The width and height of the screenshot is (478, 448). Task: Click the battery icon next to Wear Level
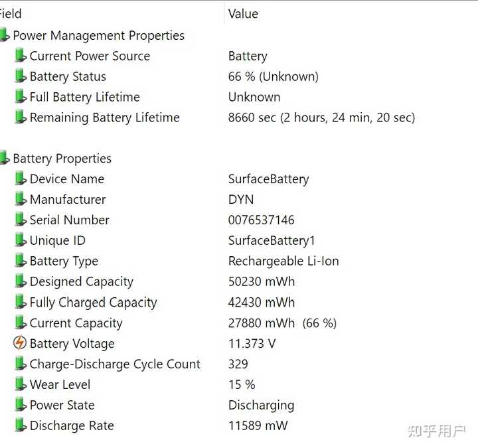21,384
